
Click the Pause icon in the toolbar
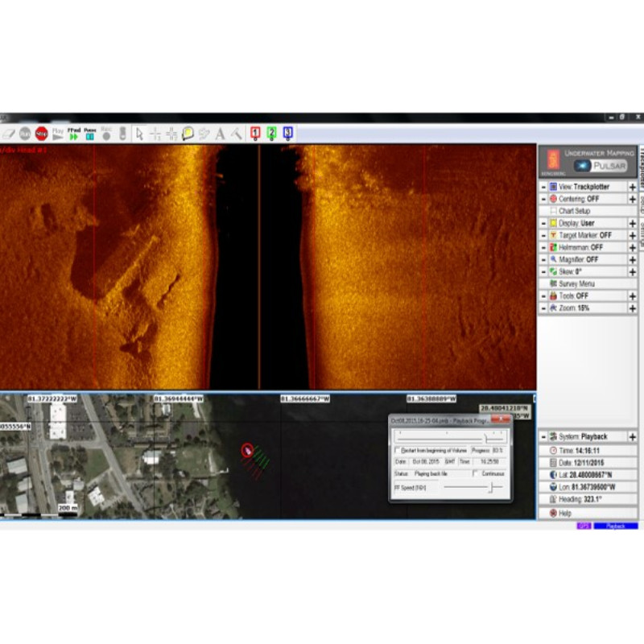[x=89, y=134]
